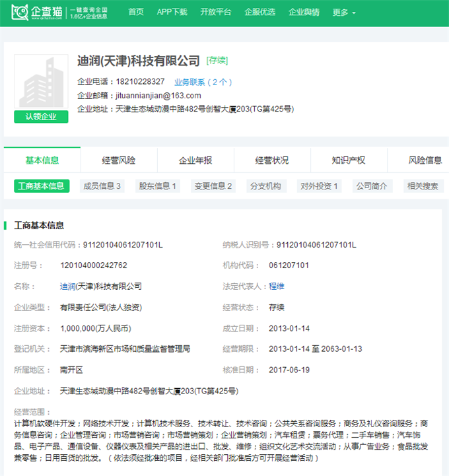This screenshot has width=449, height=476.
Task: Click organization code 061207101
Action: point(289,265)
